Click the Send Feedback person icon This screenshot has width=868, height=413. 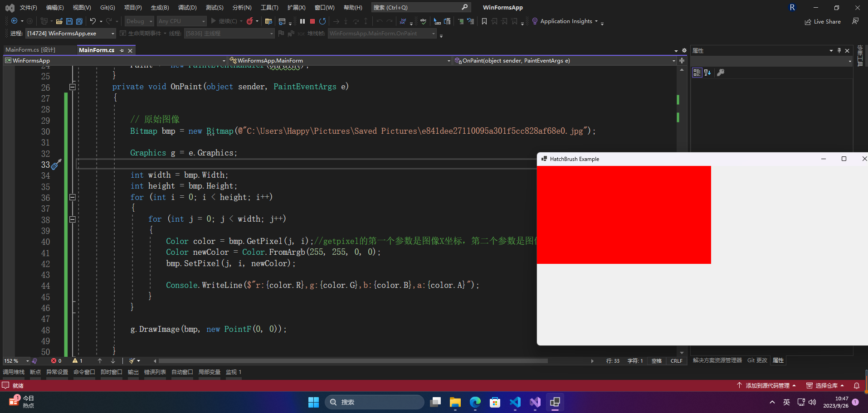(855, 21)
